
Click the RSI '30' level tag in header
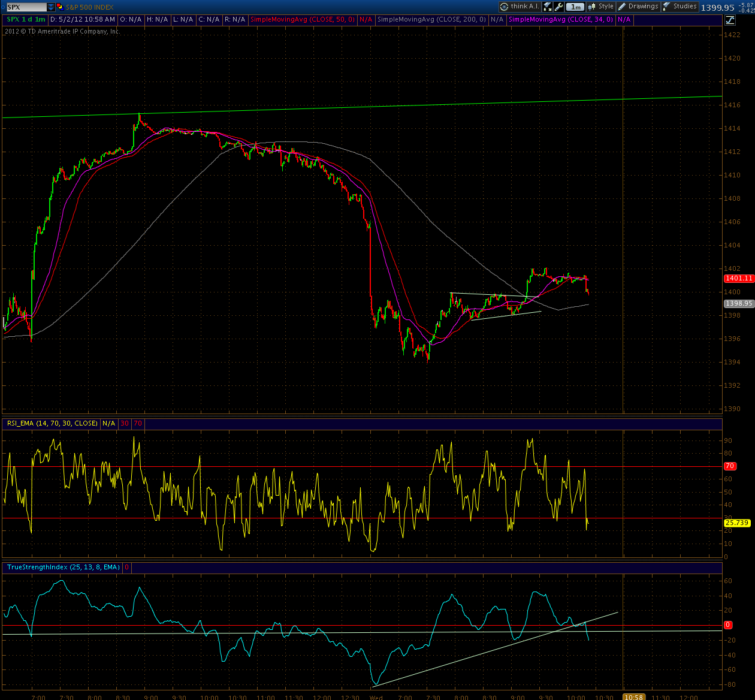pyautogui.click(x=125, y=423)
